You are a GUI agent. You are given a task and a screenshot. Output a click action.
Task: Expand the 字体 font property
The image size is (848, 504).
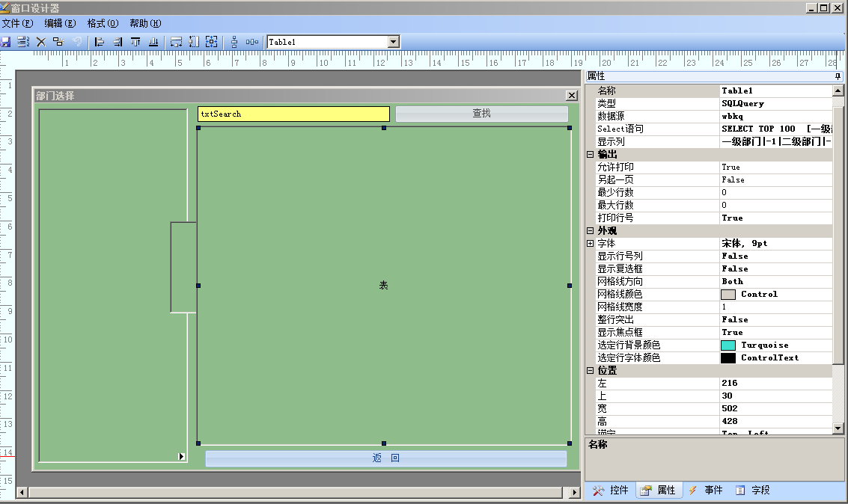[x=590, y=244]
